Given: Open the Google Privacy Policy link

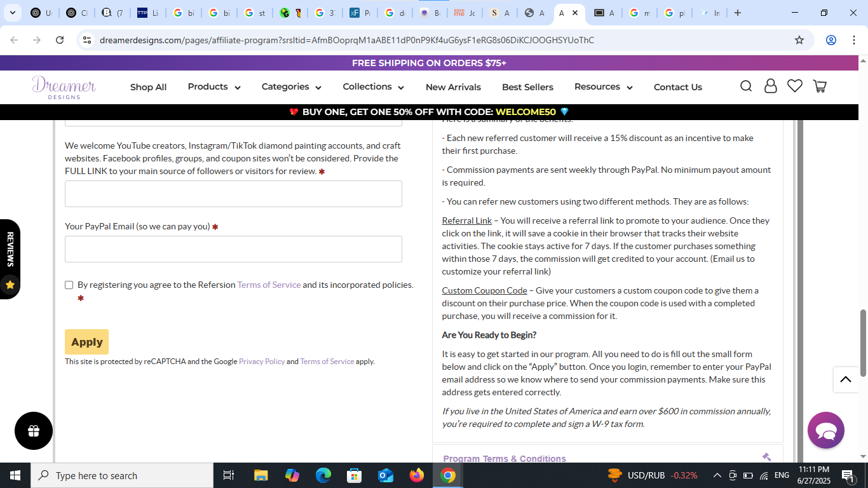Looking at the screenshot, I should pyautogui.click(x=262, y=362).
